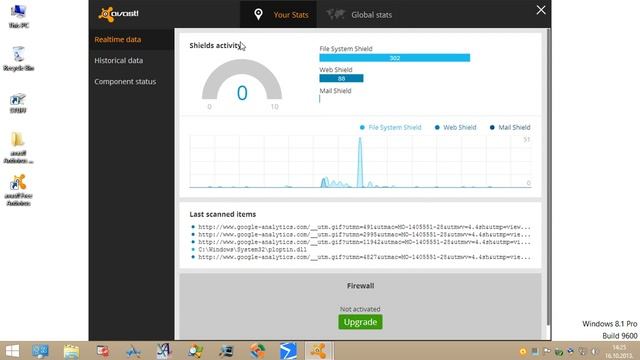
Task: Click the Last scanned items heading
Action: [222, 214]
